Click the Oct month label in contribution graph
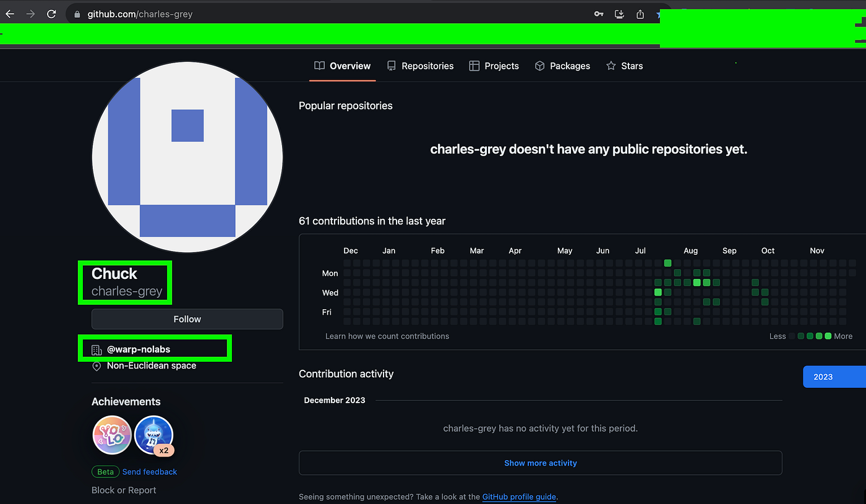This screenshot has width=866, height=504. tap(768, 251)
